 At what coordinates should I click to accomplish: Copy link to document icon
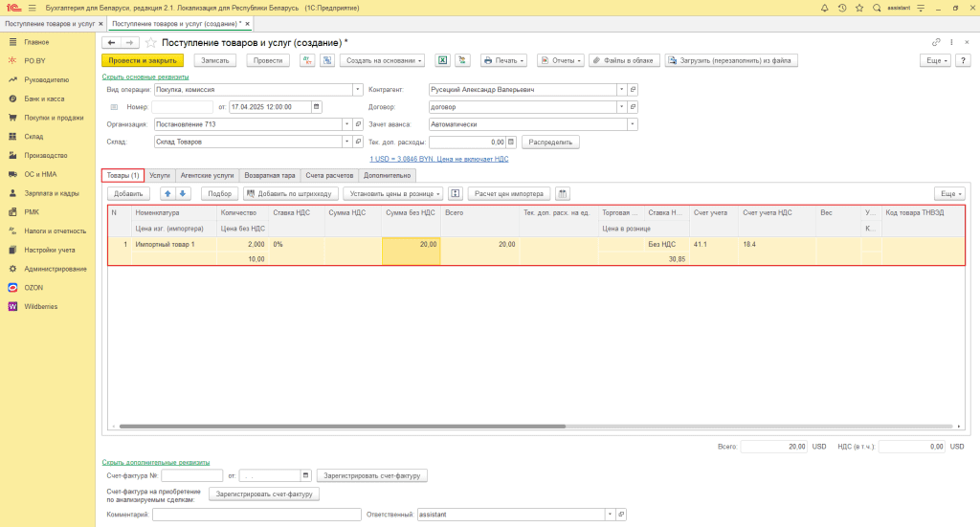936,42
